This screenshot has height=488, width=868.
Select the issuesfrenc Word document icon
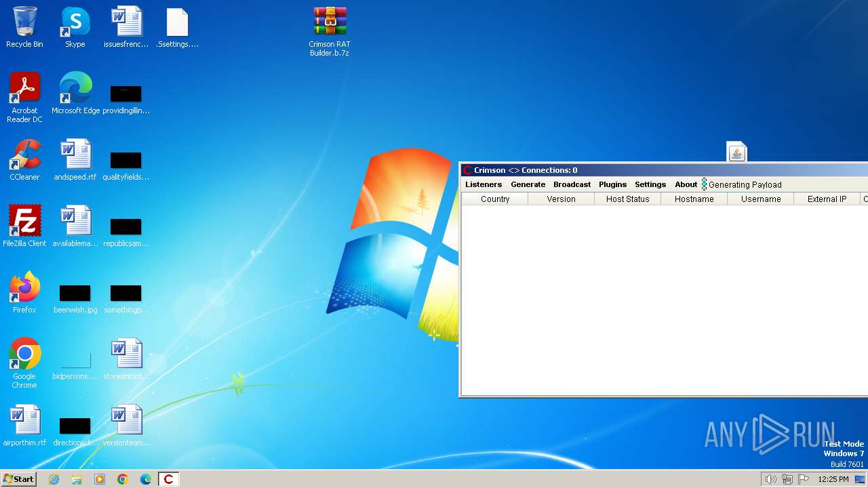126,28
